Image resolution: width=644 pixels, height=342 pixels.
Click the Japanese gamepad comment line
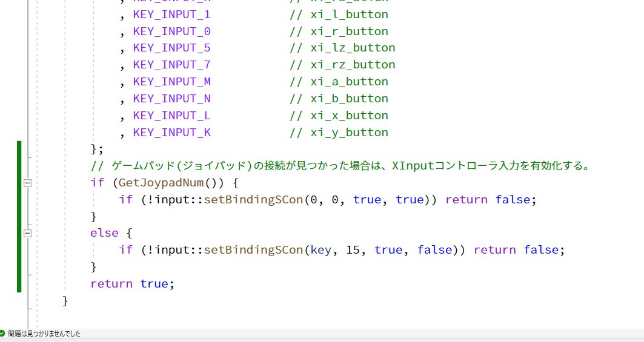click(x=340, y=166)
